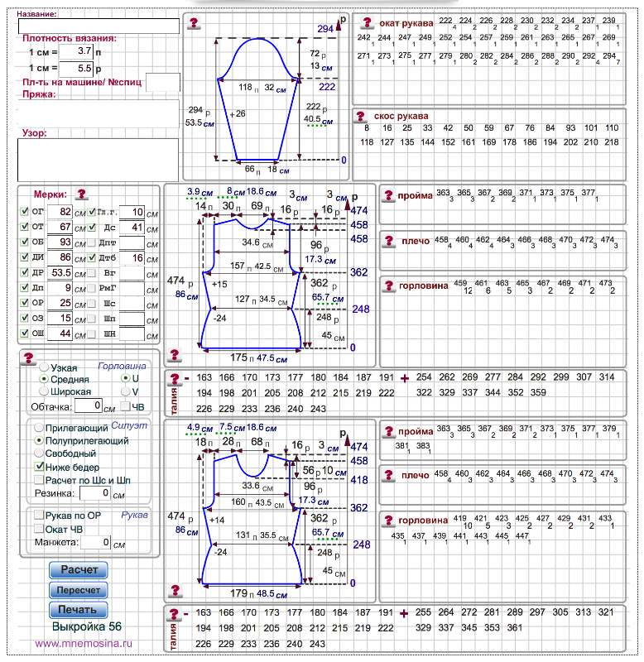Click the "Название" text field
The image size is (644, 662).
click(99, 26)
